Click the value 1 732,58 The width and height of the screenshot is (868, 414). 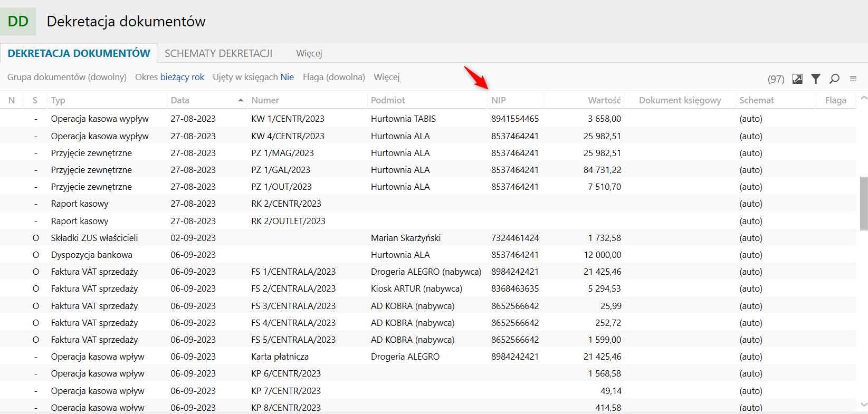(x=605, y=238)
